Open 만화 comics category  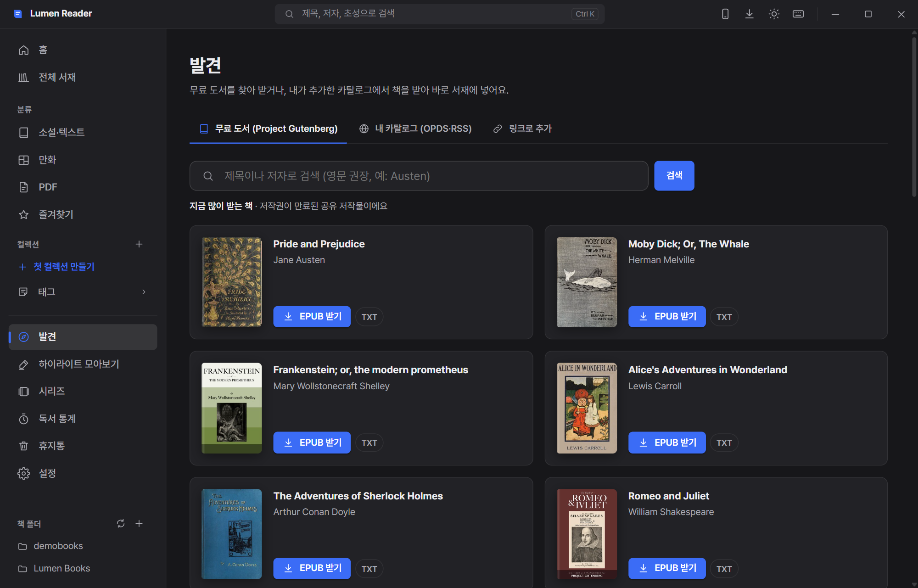point(83,160)
